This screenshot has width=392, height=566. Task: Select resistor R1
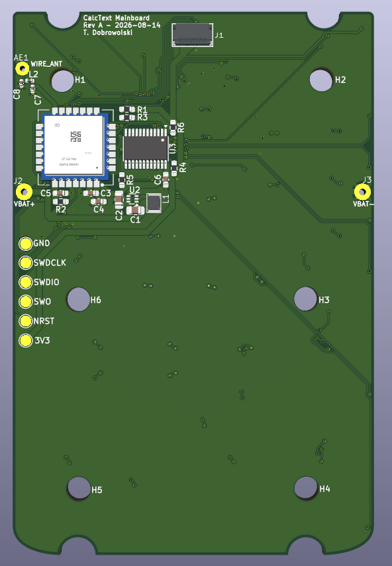126,109
